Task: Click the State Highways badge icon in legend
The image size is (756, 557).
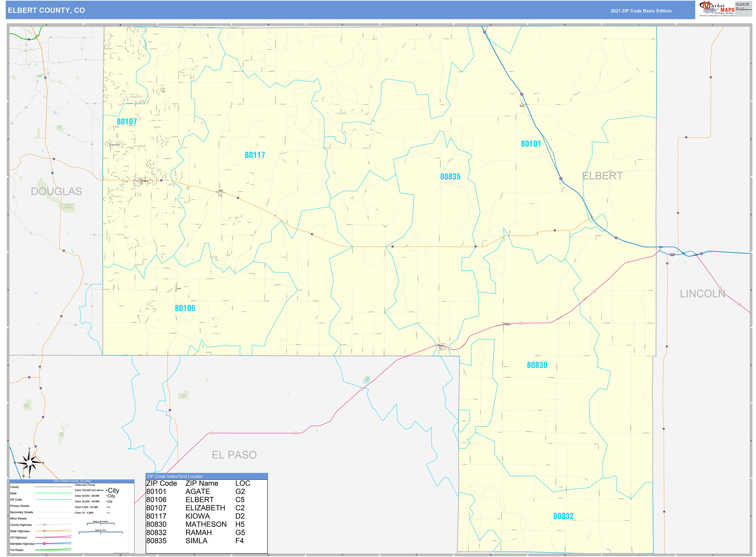Action: 44,531
